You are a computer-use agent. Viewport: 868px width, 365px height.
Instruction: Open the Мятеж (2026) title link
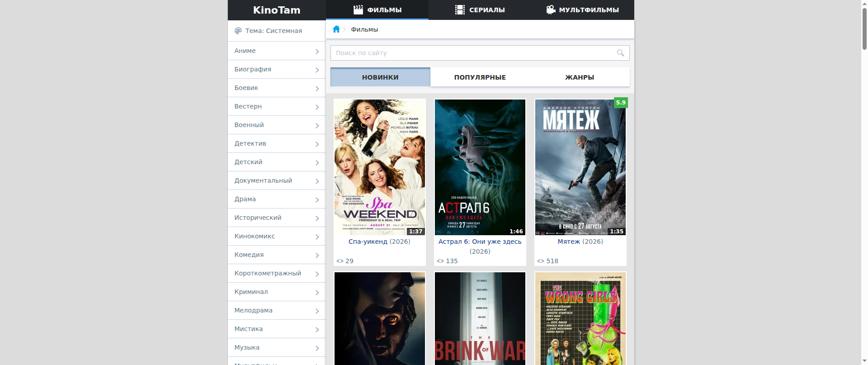click(580, 242)
